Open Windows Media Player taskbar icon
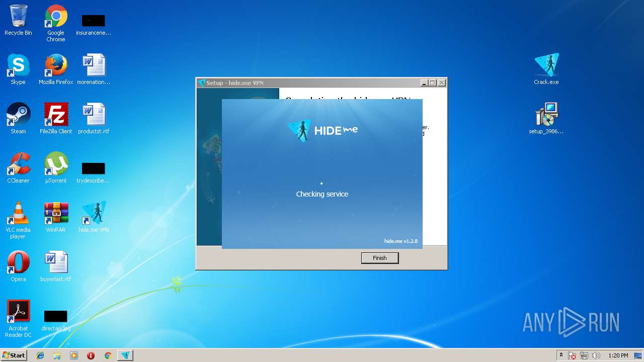 [74, 355]
